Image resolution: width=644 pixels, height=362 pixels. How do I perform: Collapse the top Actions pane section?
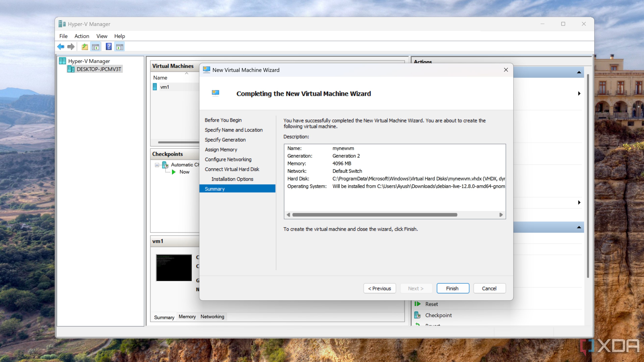click(x=579, y=72)
